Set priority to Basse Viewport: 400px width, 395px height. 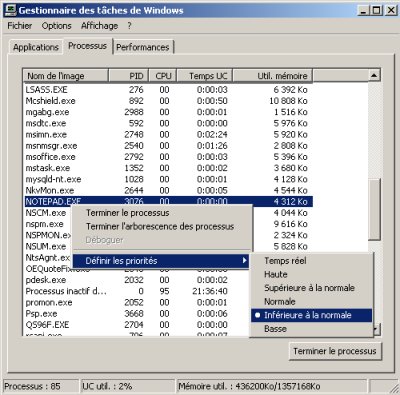tap(275, 329)
